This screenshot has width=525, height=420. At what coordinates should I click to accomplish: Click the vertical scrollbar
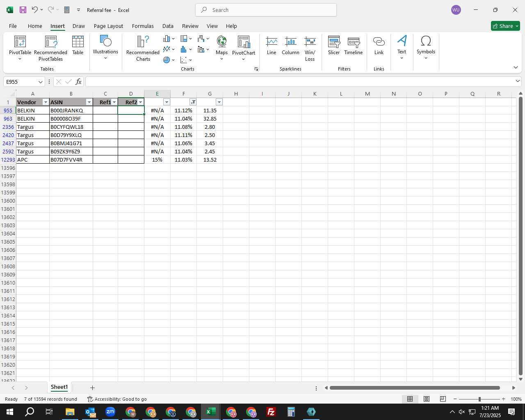coord(520,236)
